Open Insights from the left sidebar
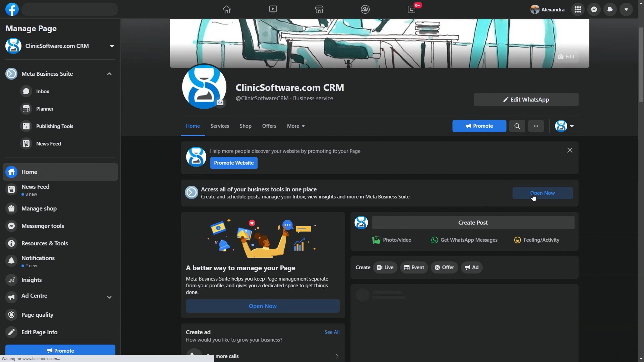 tap(32, 280)
